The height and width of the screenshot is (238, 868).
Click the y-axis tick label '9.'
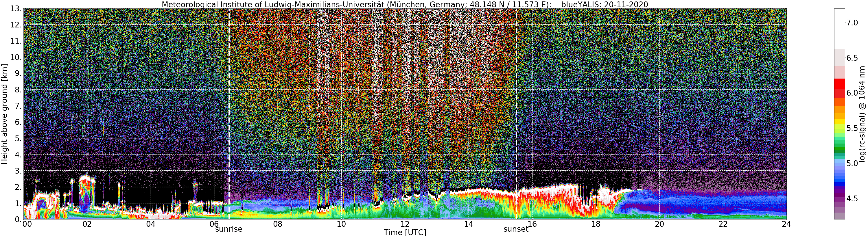pyautogui.click(x=18, y=73)
